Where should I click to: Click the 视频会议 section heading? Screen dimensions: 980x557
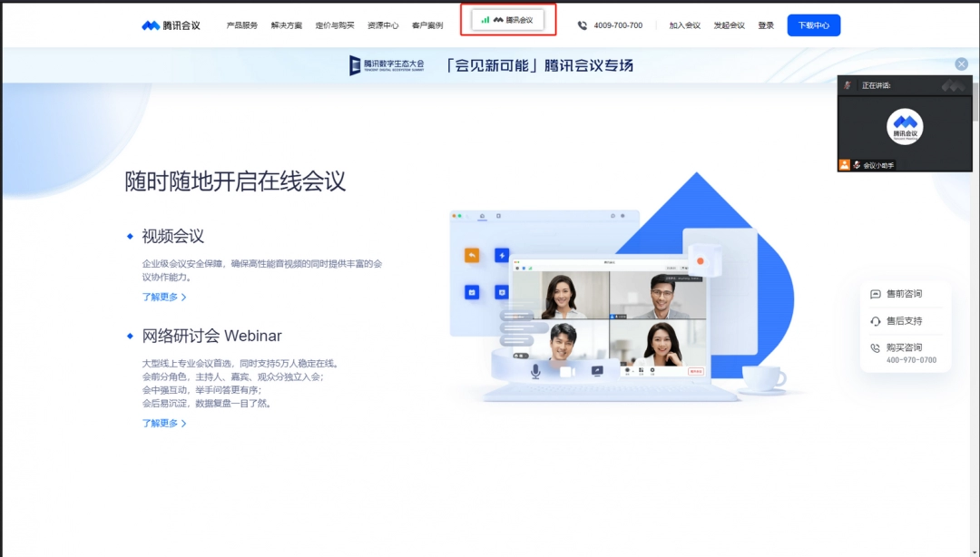[x=172, y=236]
